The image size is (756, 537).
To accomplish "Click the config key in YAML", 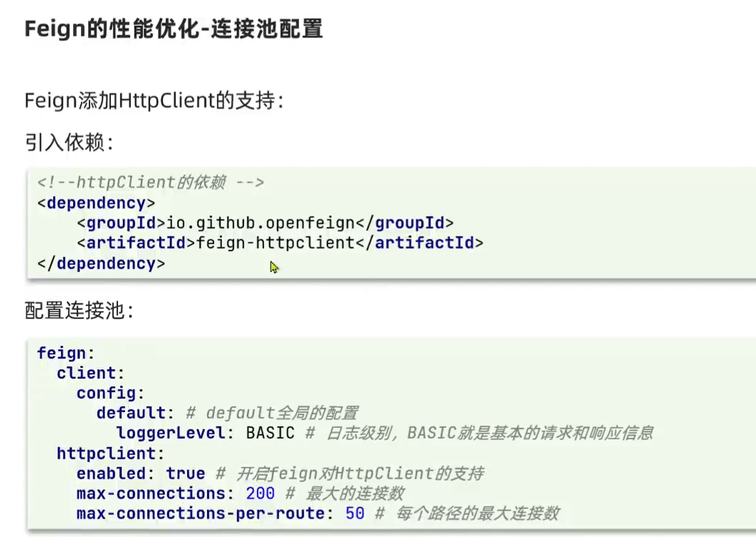I will 106,393.
